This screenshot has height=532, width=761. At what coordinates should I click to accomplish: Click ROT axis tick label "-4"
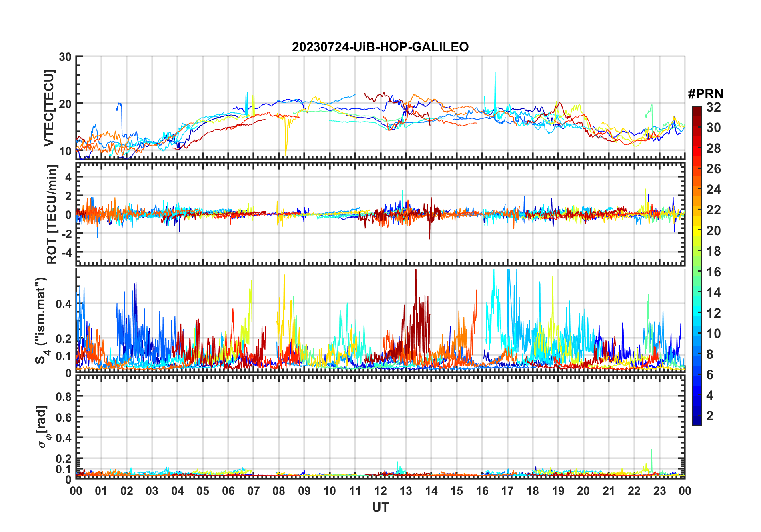coord(66,253)
